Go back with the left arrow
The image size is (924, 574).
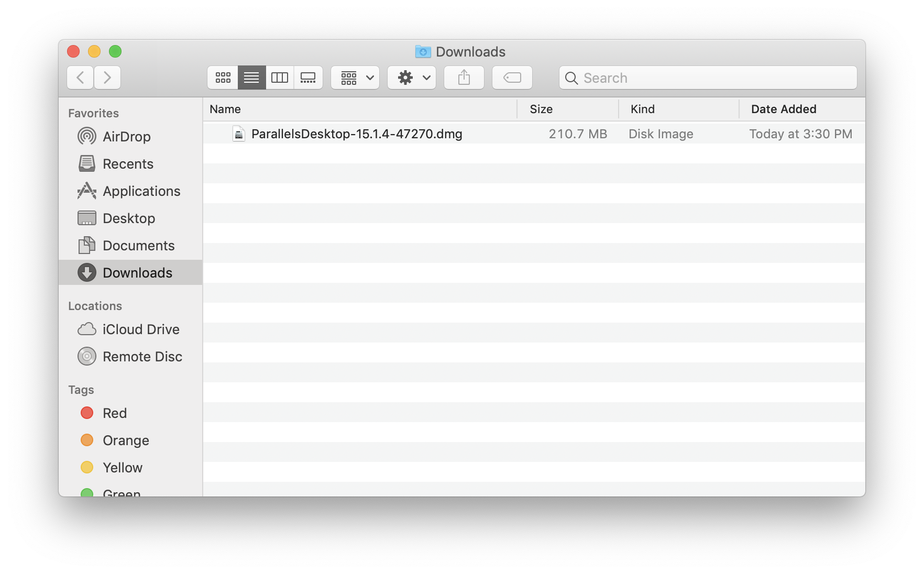(x=80, y=78)
